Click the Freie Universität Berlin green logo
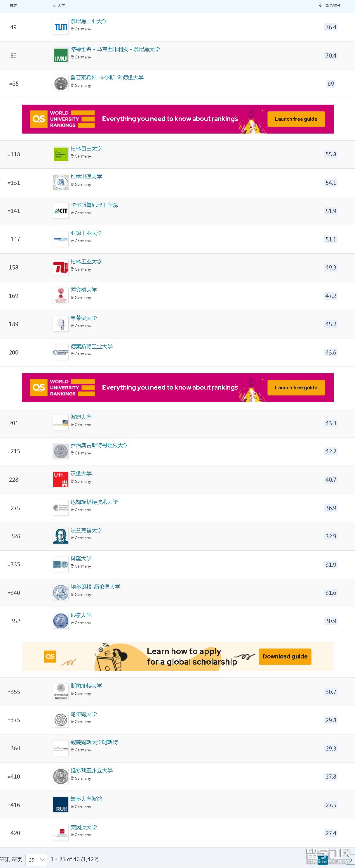Screen dimensions: 355x868 point(60,154)
